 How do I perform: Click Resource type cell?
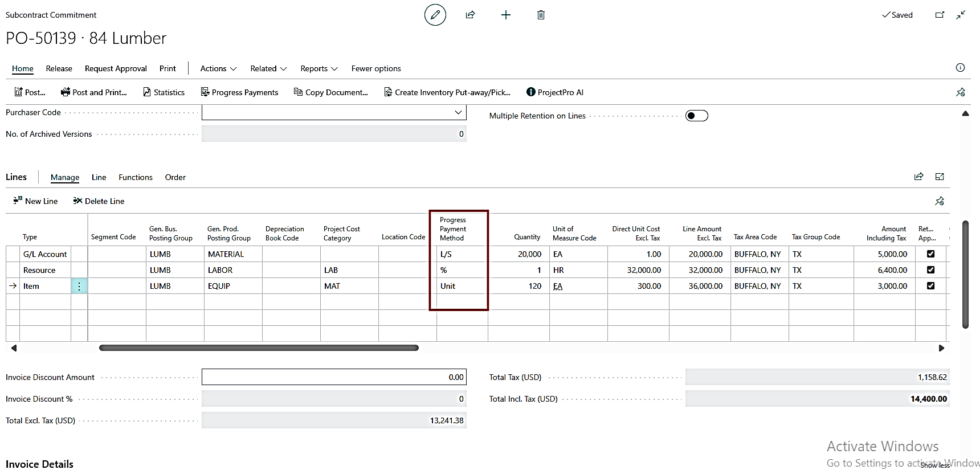coord(45,270)
